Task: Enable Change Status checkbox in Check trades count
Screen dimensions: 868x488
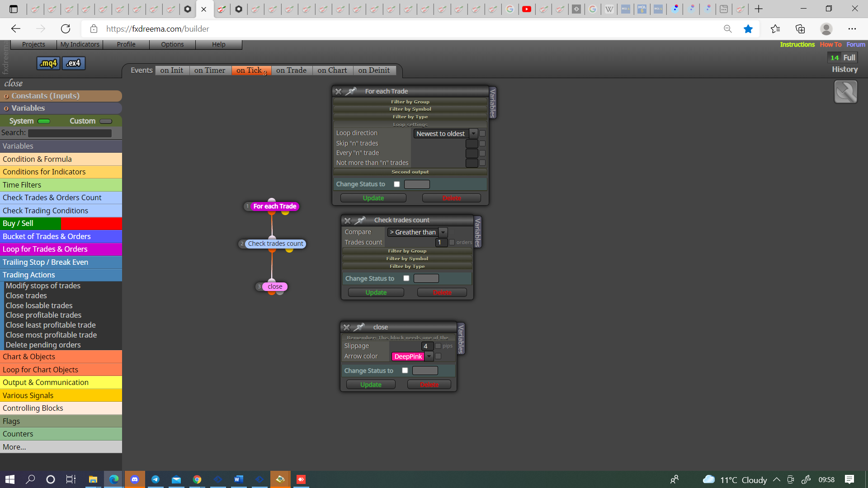Action: (x=406, y=278)
